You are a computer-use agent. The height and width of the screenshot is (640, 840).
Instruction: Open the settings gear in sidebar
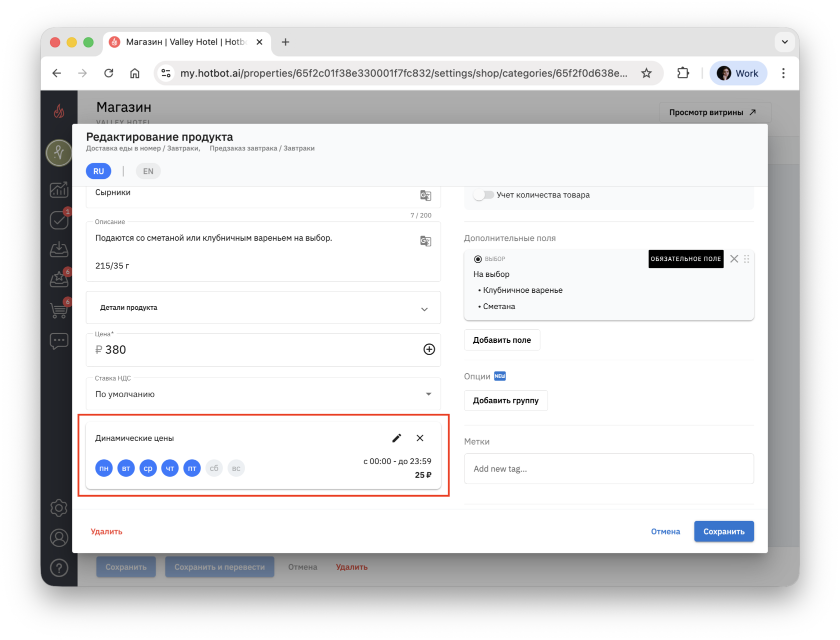click(59, 508)
